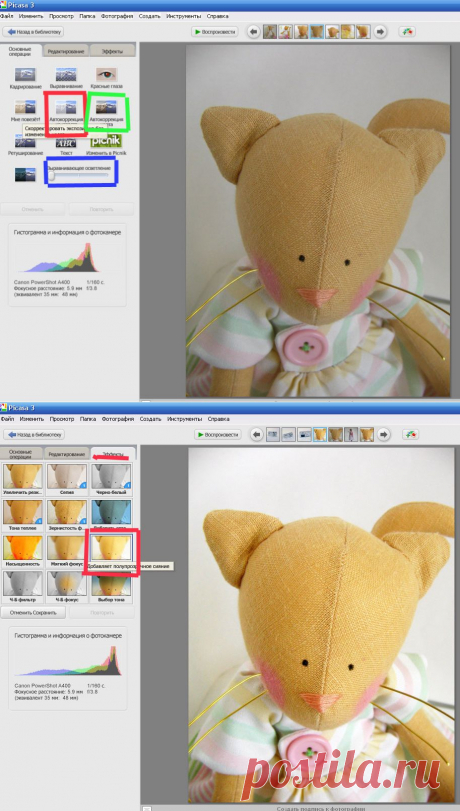Click glow effect thumbnail in red frame
The width and height of the screenshot is (460, 811).
click(112, 548)
